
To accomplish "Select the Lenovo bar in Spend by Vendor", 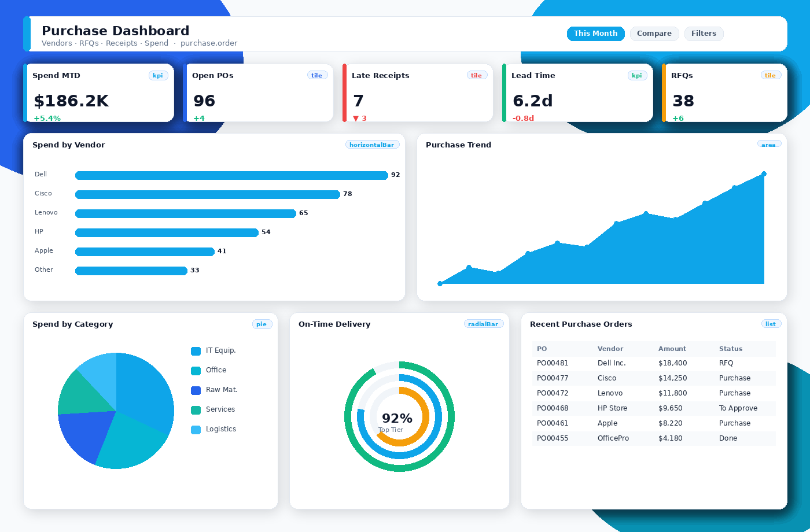I will click(x=186, y=213).
